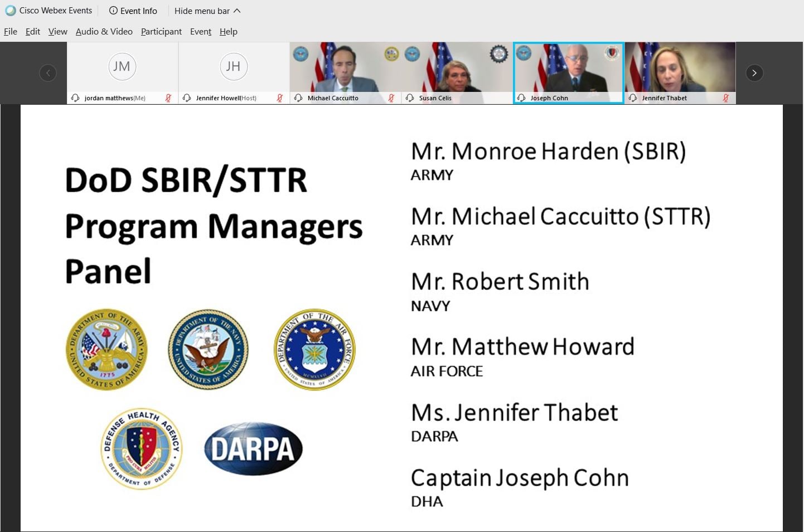Click headset icon beside Jennifer Howell
Viewport: 804px width, 532px height.
(187, 98)
